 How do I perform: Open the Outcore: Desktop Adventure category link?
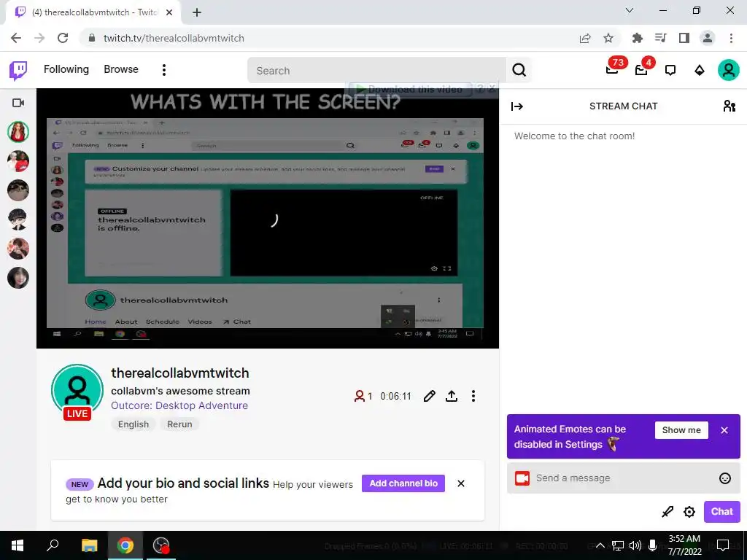pyautogui.click(x=179, y=405)
